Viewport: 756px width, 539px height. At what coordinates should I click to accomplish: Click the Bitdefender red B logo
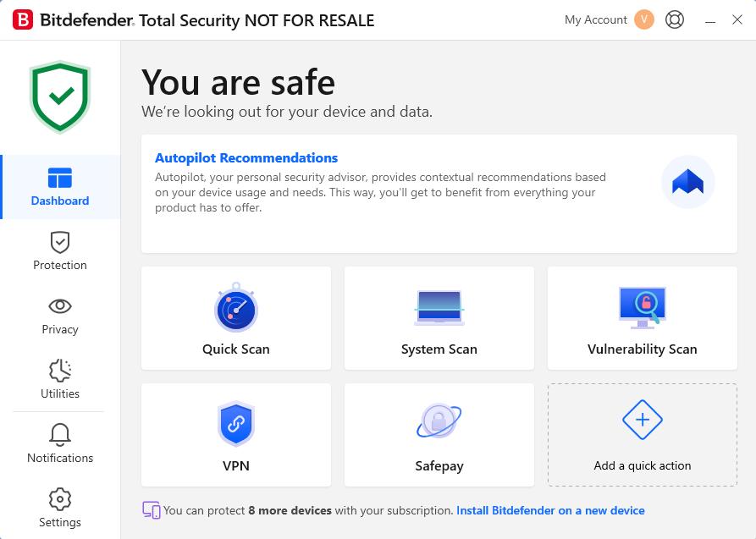[x=24, y=20]
